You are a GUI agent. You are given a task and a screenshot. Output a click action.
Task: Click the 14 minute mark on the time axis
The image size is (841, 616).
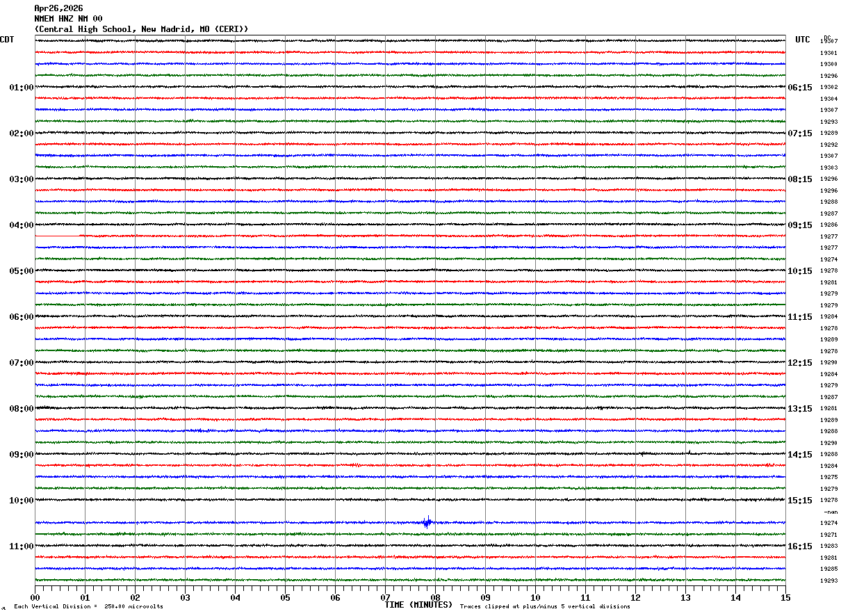pyautogui.click(x=735, y=597)
